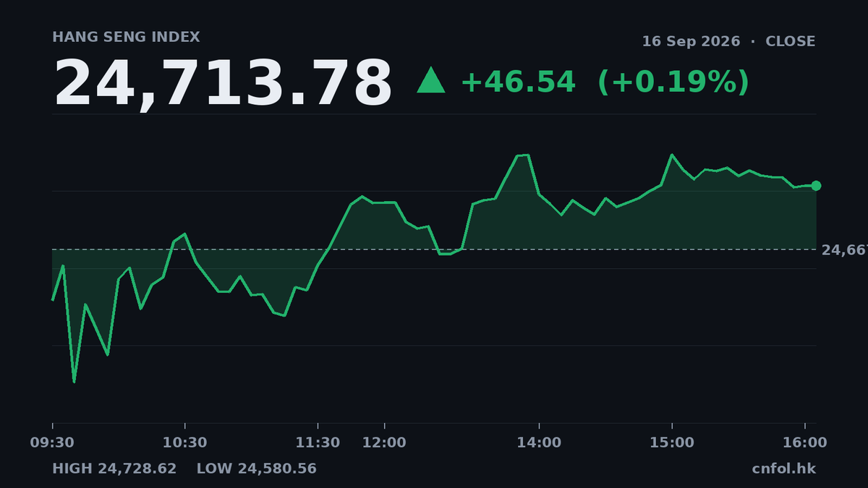Viewport: 868px width, 488px height.
Task: Open the cnfol.hk source link
Action: pos(783,468)
